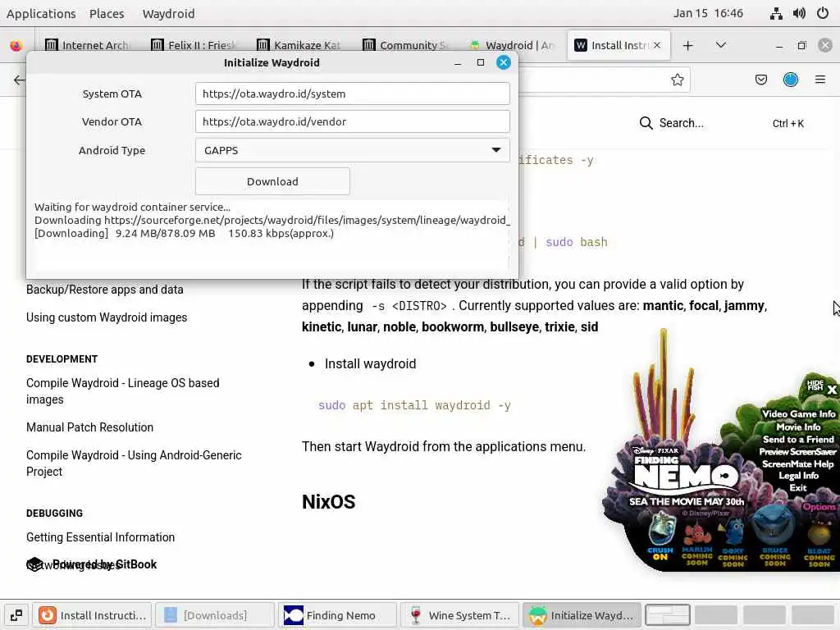
Task: Select the first workspace in the switcher
Action: coord(668,615)
